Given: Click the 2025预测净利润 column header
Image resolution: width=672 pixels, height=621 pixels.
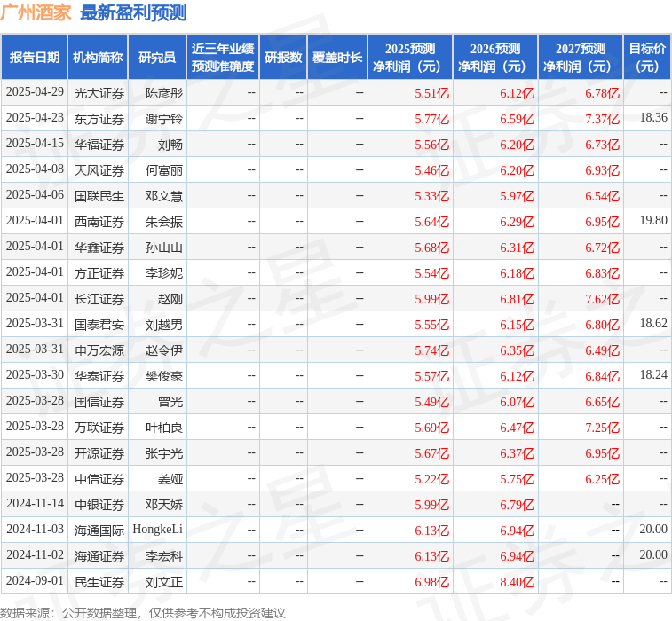Looking at the screenshot, I should click(x=410, y=57).
